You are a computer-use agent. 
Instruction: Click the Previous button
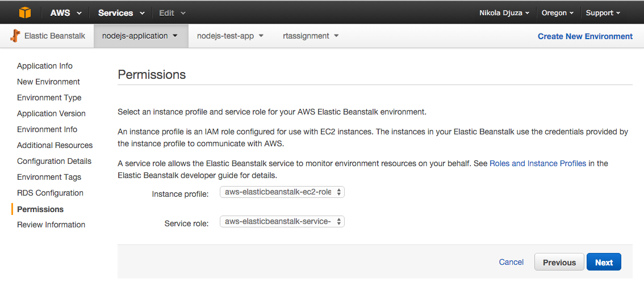pos(559,262)
